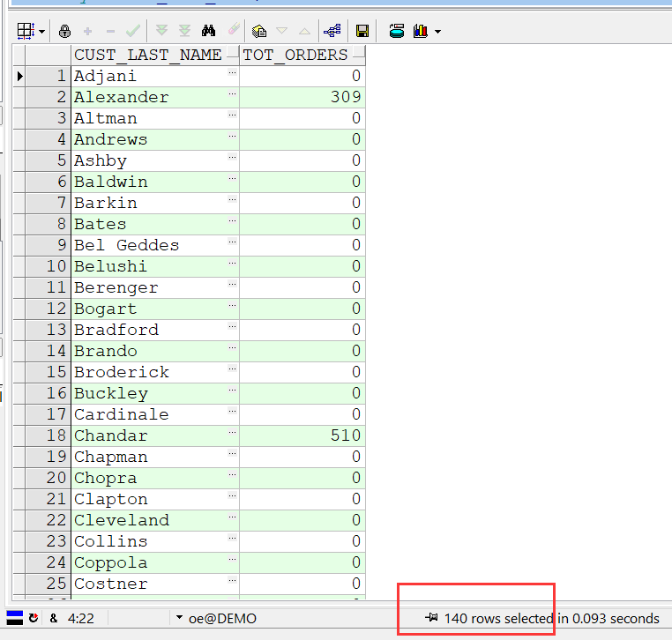Click small box in CUST_LAST_NAME header
The height and width of the screenshot is (640, 672).
point(232,52)
